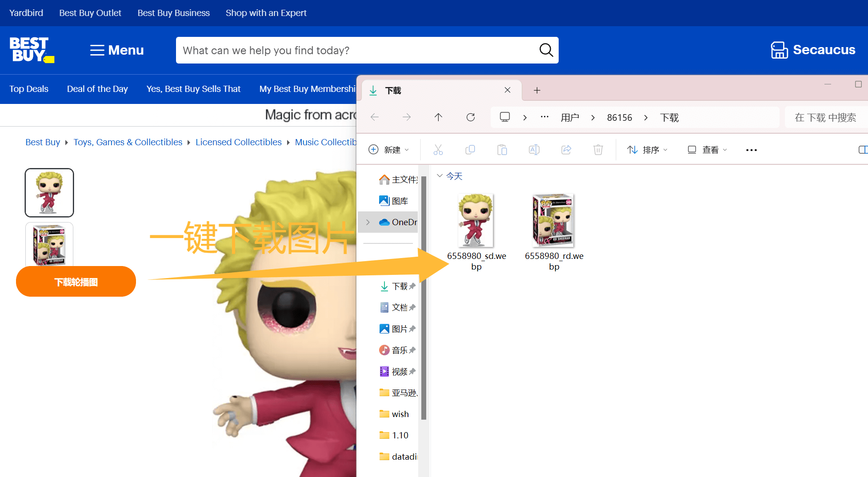
Task: Open 图库 in navigation pane
Action: click(393, 201)
